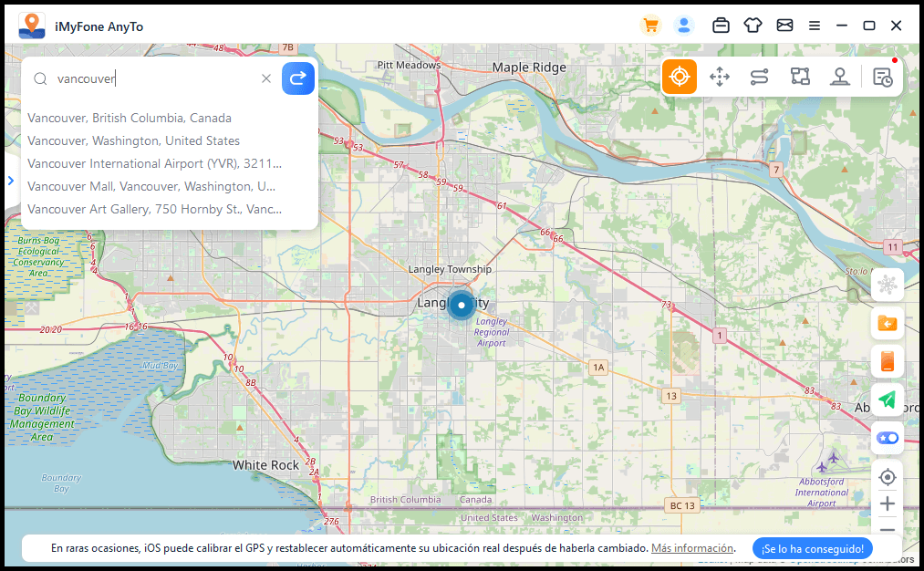This screenshot has width=924, height=571.
Task: Click the '¡Se lo ha conseguido!' button
Action: click(x=812, y=548)
